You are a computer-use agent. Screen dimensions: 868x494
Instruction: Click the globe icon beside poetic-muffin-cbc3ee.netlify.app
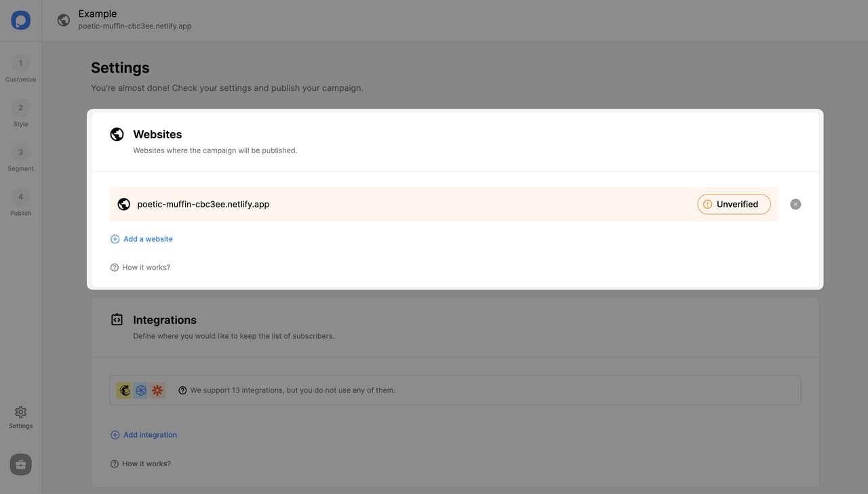(123, 203)
